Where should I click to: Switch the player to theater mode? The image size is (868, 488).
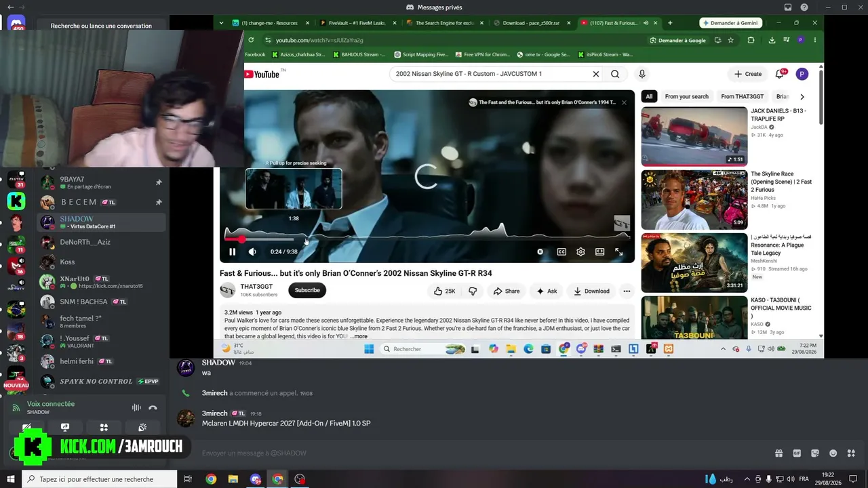click(599, 251)
